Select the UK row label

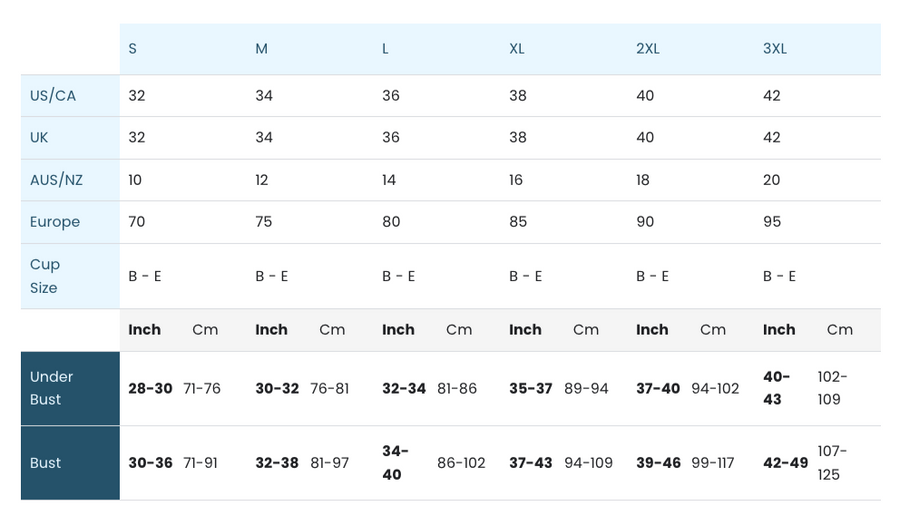pos(39,138)
